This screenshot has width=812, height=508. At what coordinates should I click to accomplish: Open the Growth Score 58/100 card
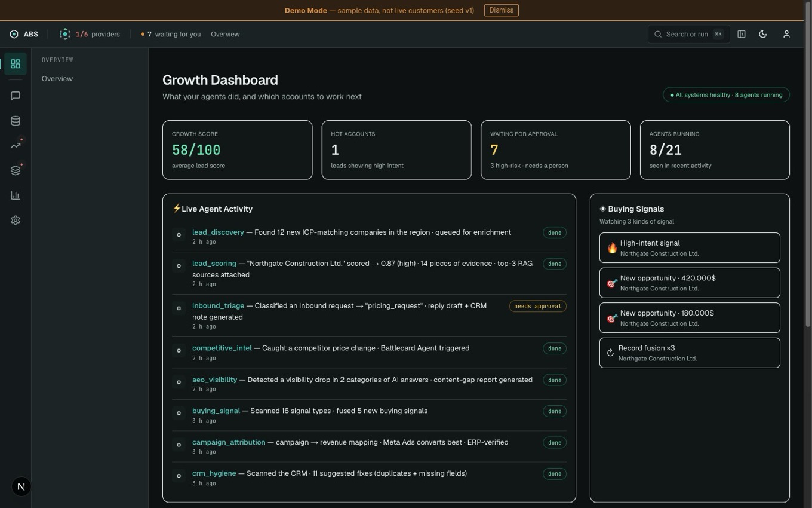238,150
